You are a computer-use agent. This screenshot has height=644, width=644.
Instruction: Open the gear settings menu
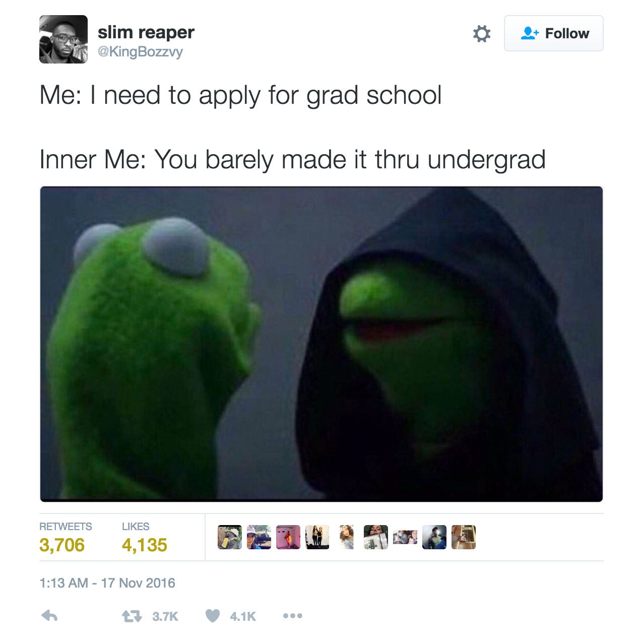click(x=482, y=33)
